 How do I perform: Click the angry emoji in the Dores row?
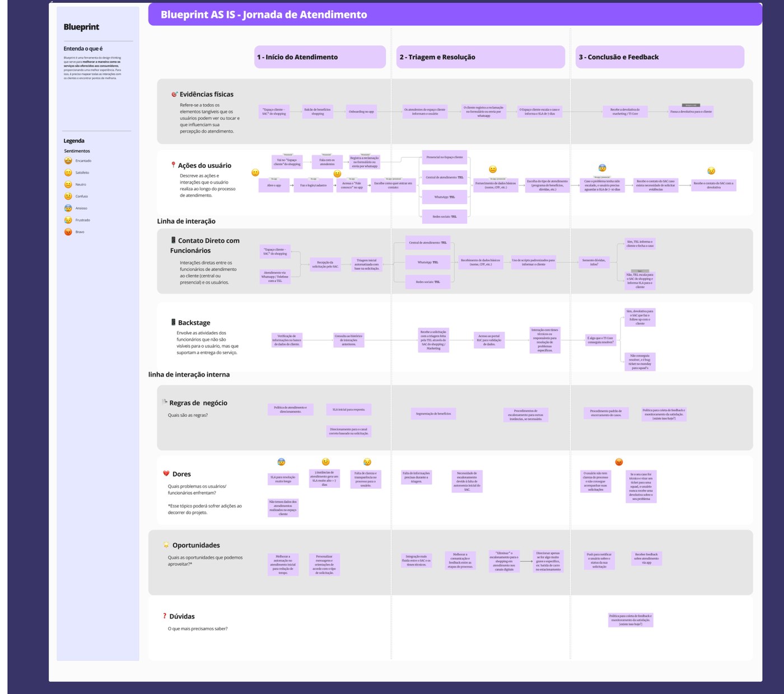pyautogui.click(x=619, y=462)
